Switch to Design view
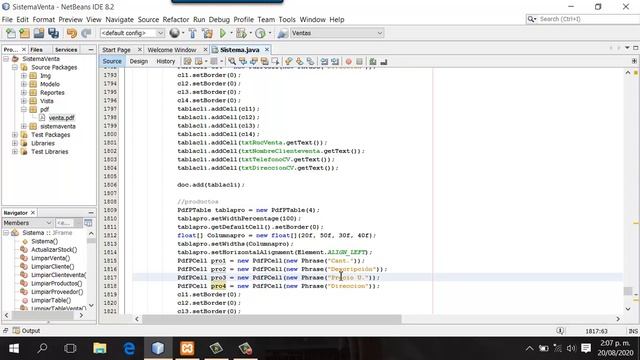 click(139, 61)
